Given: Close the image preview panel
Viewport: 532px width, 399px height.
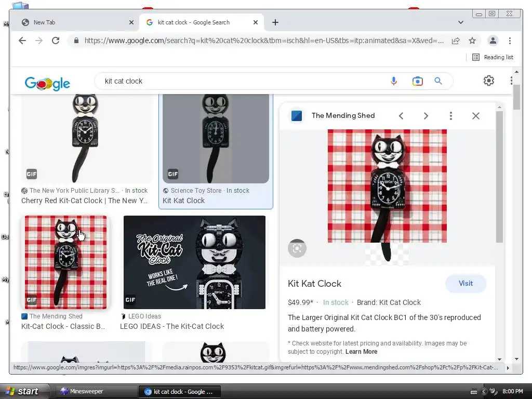Looking at the screenshot, I should [476, 116].
